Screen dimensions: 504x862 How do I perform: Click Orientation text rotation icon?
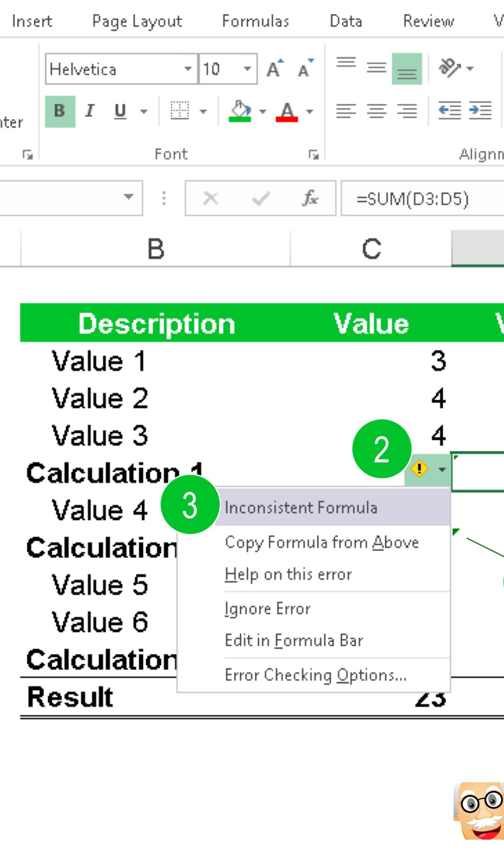coord(449,68)
